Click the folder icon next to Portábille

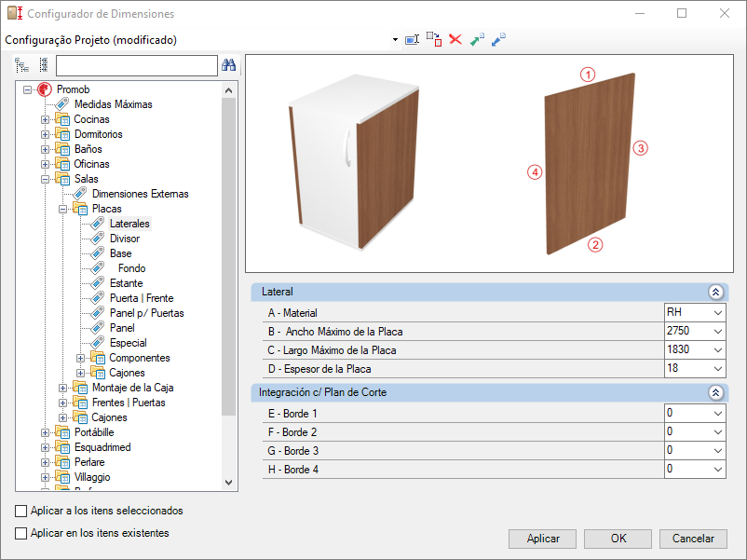pos(62,432)
